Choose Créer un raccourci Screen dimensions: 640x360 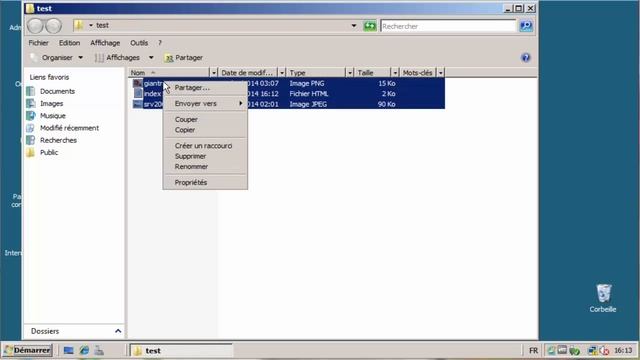click(x=205, y=146)
